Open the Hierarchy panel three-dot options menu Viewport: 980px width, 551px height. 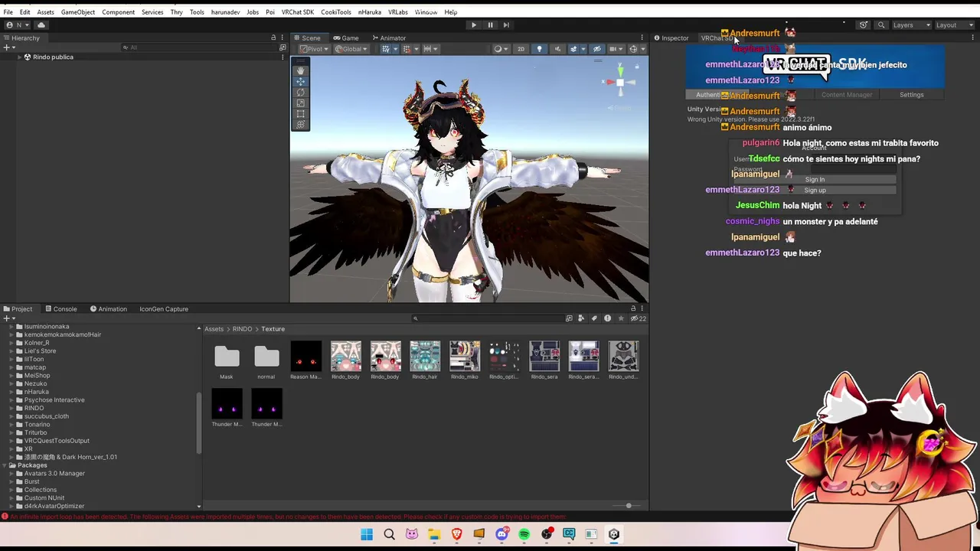point(283,37)
